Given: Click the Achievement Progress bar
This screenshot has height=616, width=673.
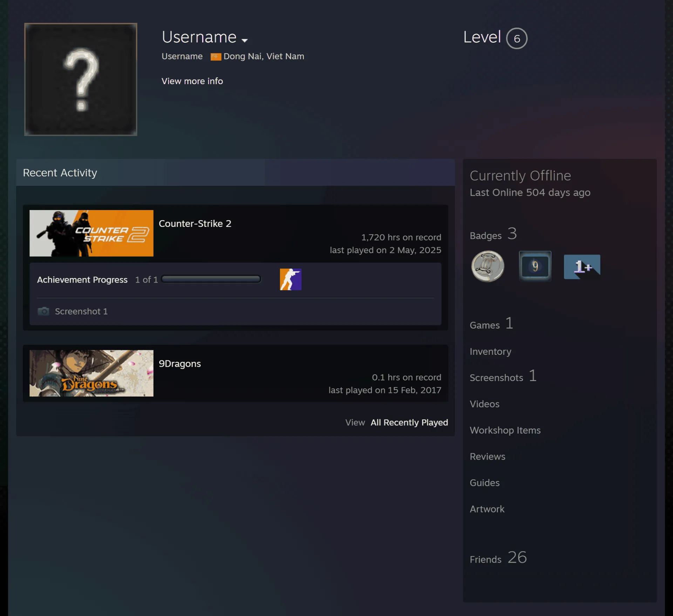Looking at the screenshot, I should (x=211, y=279).
